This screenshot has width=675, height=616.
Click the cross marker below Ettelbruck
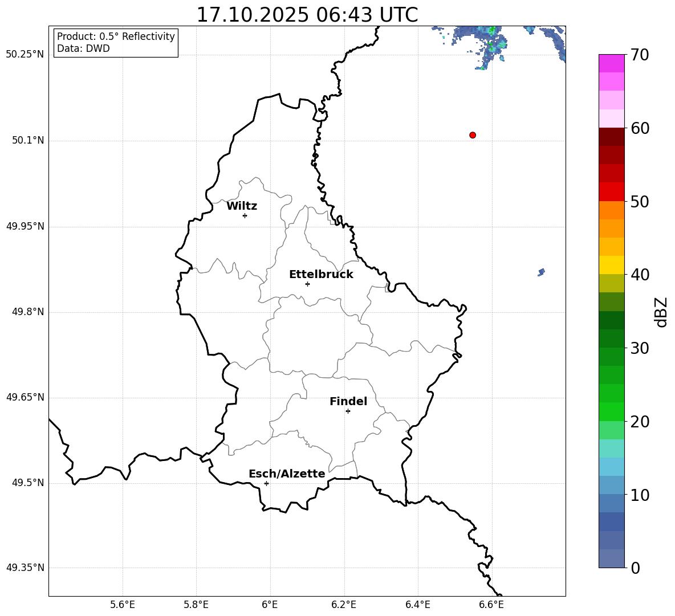point(307,284)
